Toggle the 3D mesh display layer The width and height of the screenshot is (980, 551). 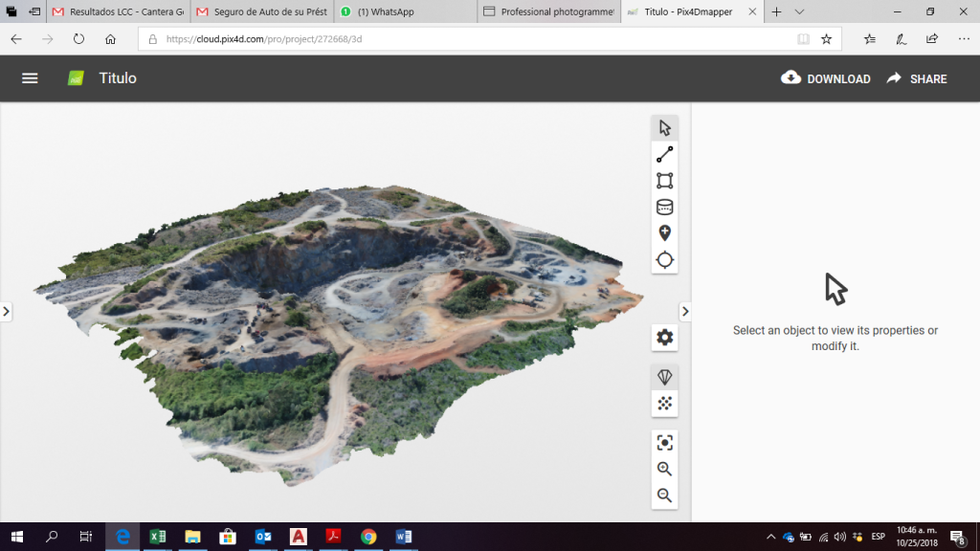pos(665,377)
